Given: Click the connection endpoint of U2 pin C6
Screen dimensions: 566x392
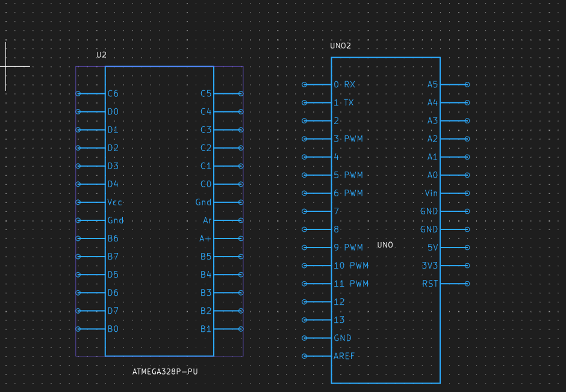Looking at the screenshot, I should coord(78,93).
